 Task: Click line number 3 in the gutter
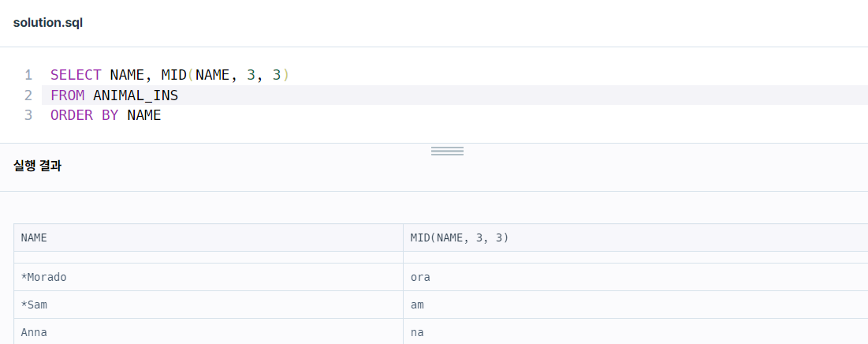[28, 115]
